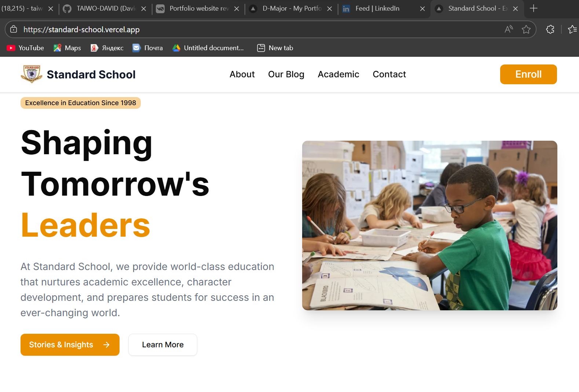Open the Untitled document bookmark
The image size is (579, 392).
tap(208, 48)
